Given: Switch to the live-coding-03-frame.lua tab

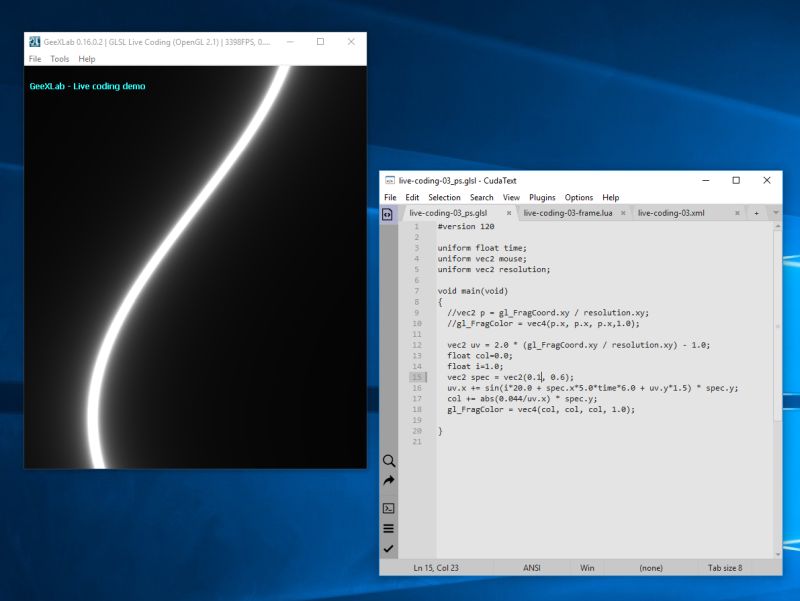Looking at the screenshot, I should tap(568, 213).
